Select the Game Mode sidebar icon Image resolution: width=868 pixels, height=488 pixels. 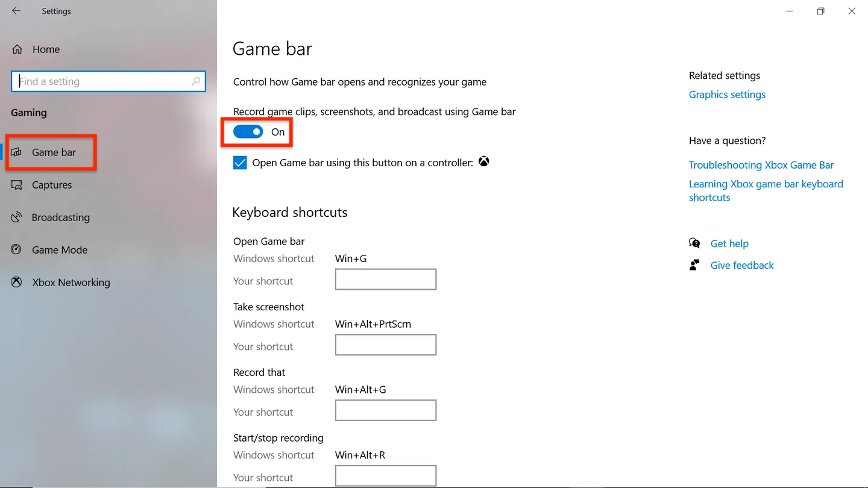[16, 250]
